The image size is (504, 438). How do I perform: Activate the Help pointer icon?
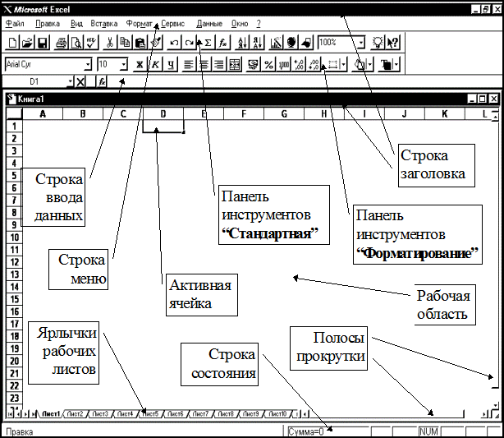click(392, 43)
